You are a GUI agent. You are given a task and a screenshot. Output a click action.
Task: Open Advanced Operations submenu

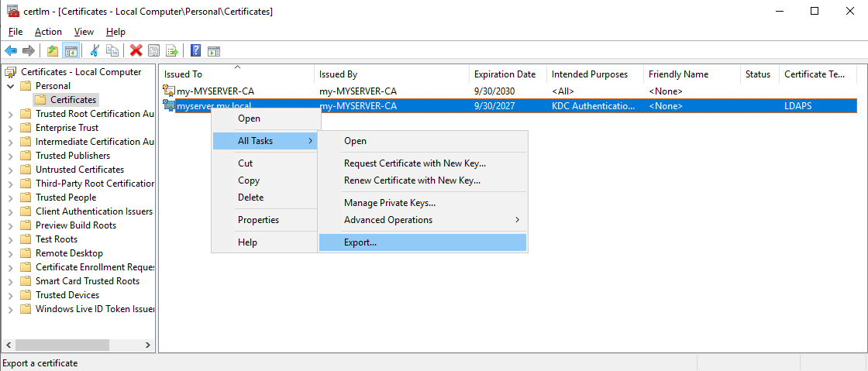[x=387, y=220]
